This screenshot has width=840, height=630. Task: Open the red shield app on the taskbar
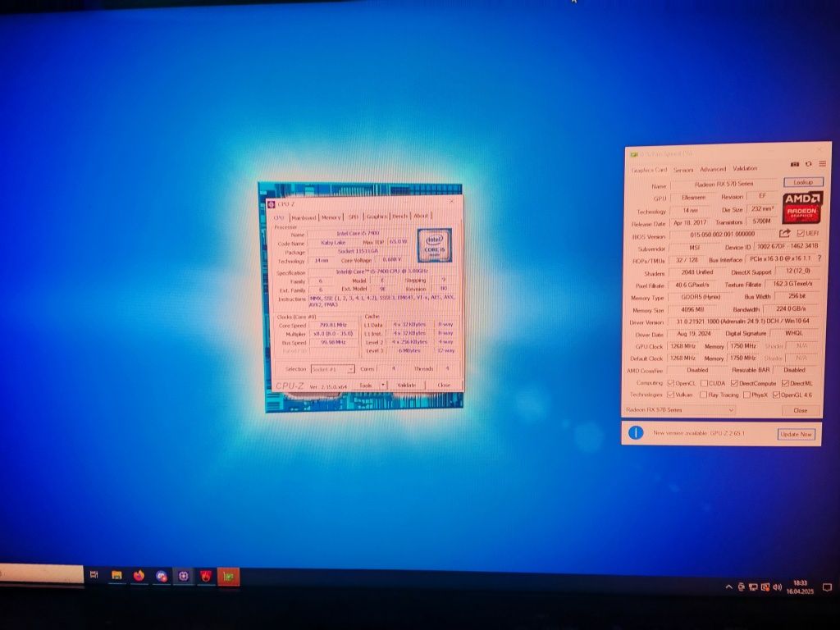point(206,577)
